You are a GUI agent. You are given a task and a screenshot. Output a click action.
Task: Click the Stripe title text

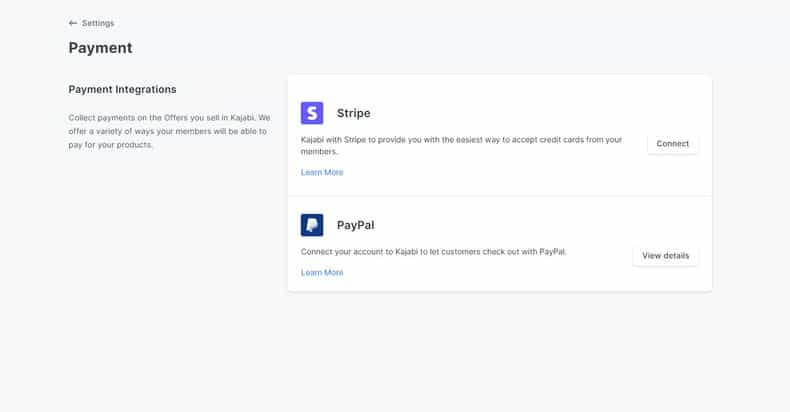tap(354, 113)
